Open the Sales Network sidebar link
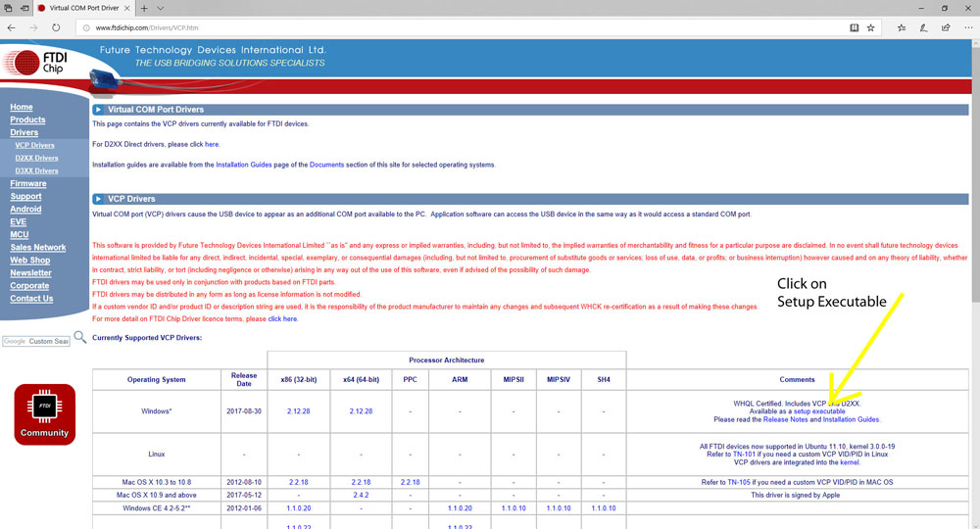This screenshot has height=529, width=980. point(38,247)
